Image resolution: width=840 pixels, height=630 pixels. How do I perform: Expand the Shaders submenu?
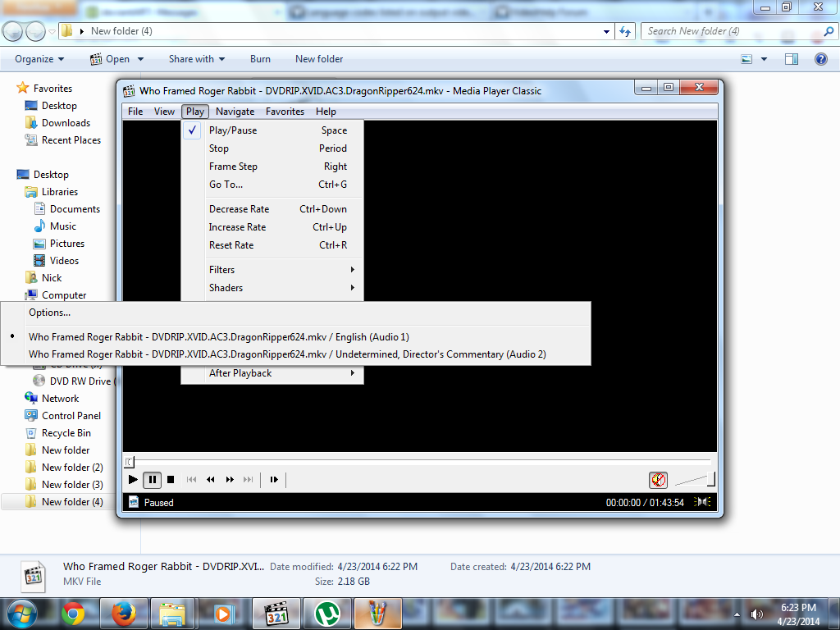pos(273,288)
